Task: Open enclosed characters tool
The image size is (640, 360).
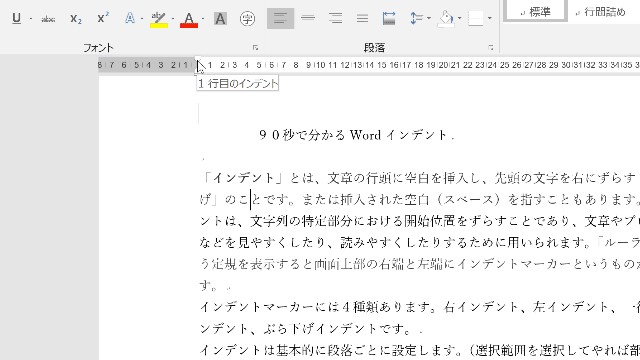Action: pyautogui.click(x=247, y=18)
